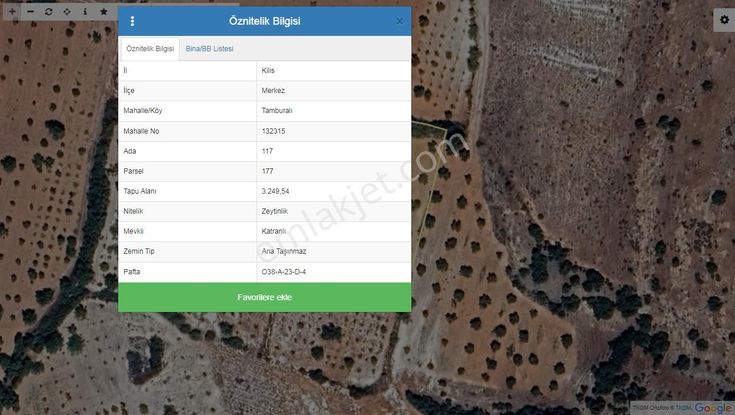Click the locate/crosshair toolbar icon
The image size is (735, 415).
tap(67, 11)
